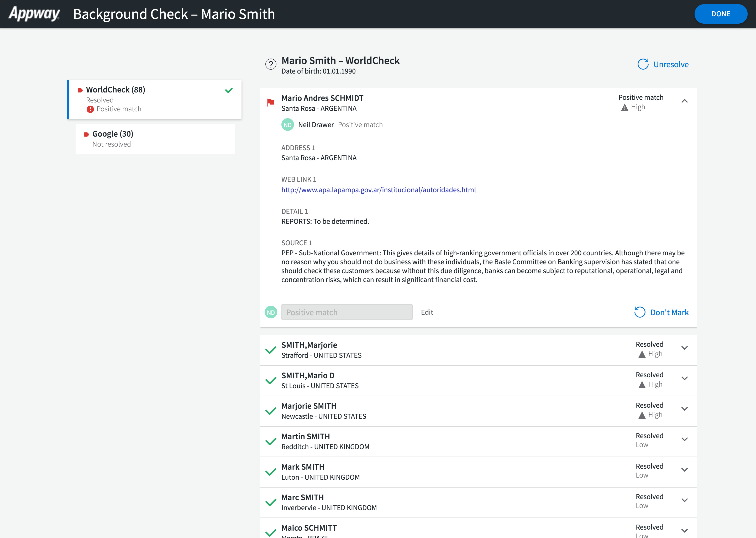Click the Appway logo
The image size is (756, 538).
(34, 14)
